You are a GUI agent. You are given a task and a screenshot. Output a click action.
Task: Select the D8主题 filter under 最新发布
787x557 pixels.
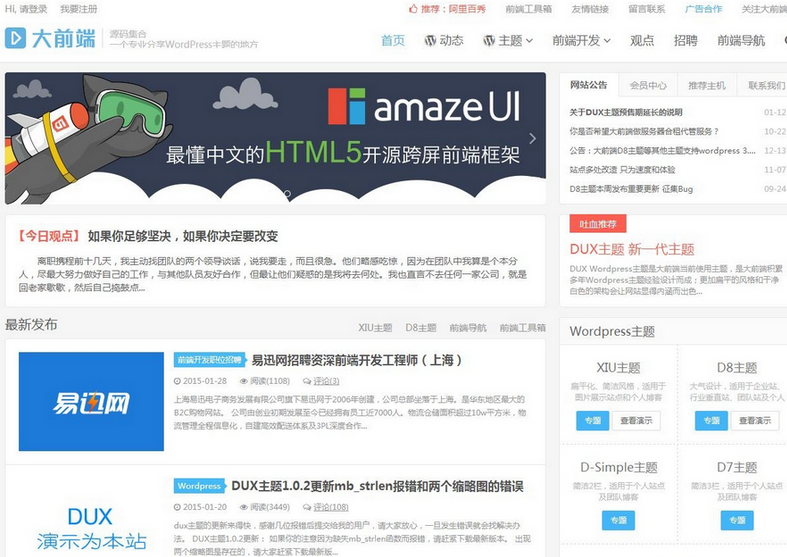click(421, 328)
